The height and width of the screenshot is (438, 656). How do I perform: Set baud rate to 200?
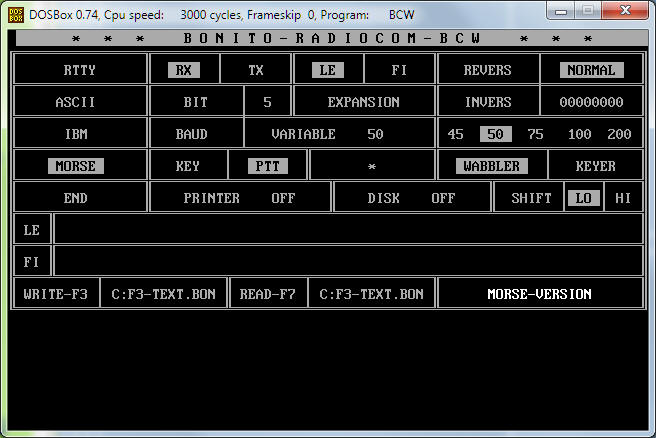(x=619, y=134)
